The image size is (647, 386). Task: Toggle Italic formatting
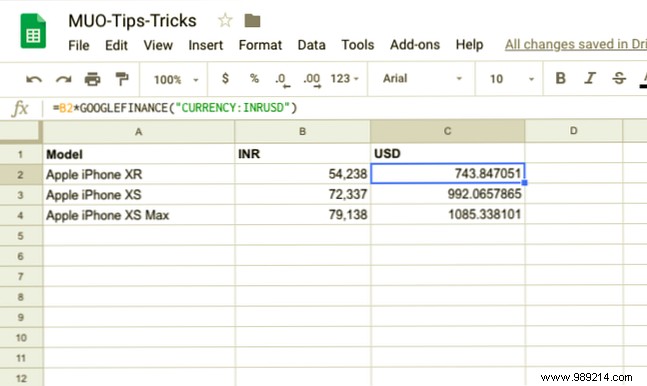[x=590, y=78]
